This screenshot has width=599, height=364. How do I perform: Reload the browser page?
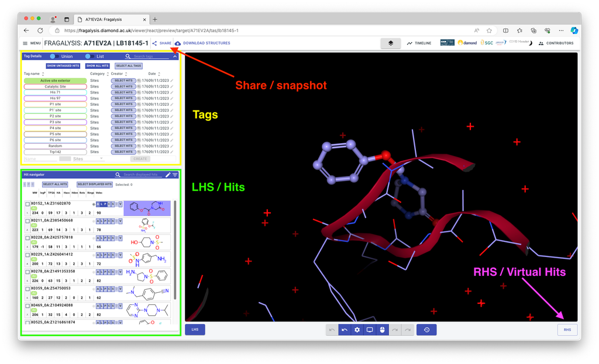[x=40, y=30]
